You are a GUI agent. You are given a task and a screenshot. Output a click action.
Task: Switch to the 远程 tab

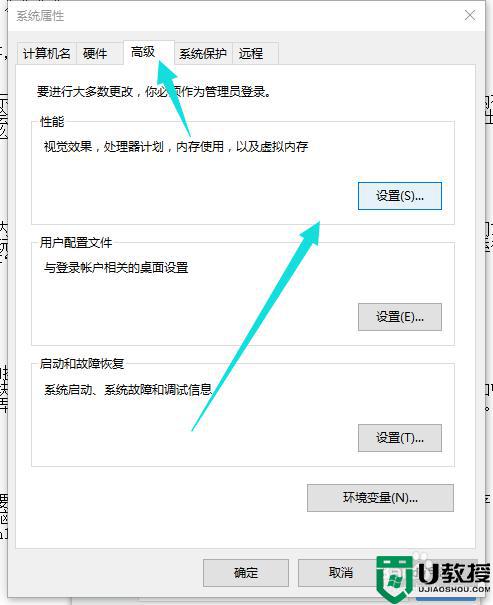click(255, 53)
